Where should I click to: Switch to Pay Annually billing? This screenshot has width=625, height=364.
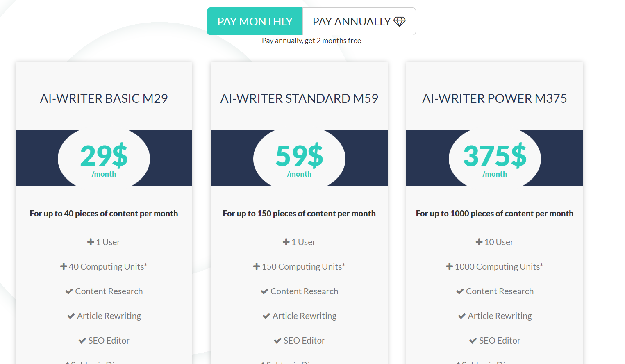pos(359,21)
